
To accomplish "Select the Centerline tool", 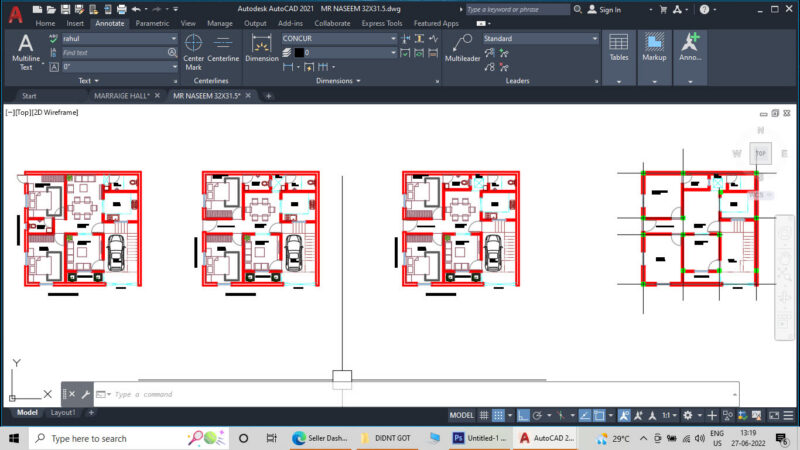I will point(223,48).
